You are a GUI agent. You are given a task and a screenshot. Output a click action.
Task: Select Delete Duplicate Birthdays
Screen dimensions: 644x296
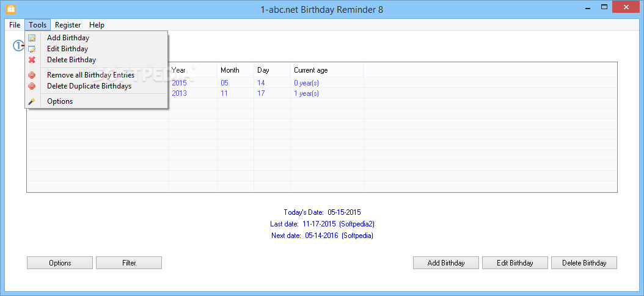pos(96,87)
